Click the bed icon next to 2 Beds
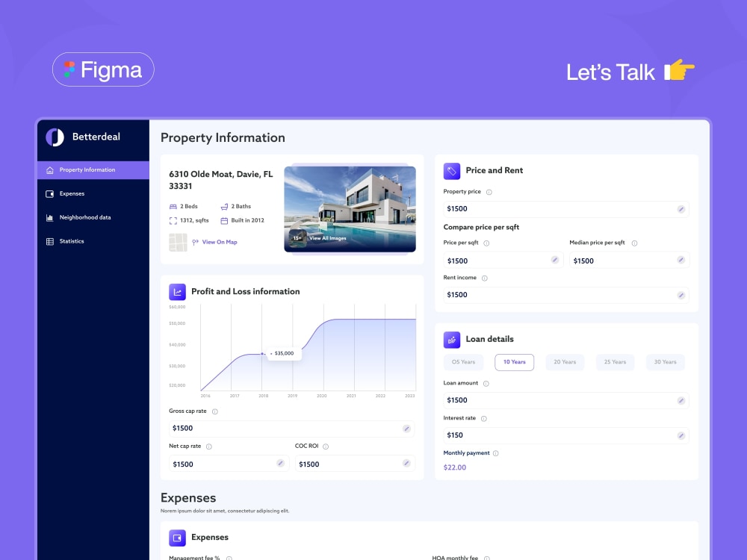Image resolution: width=747 pixels, height=560 pixels. pyautogui.click(x=173, y=207)
